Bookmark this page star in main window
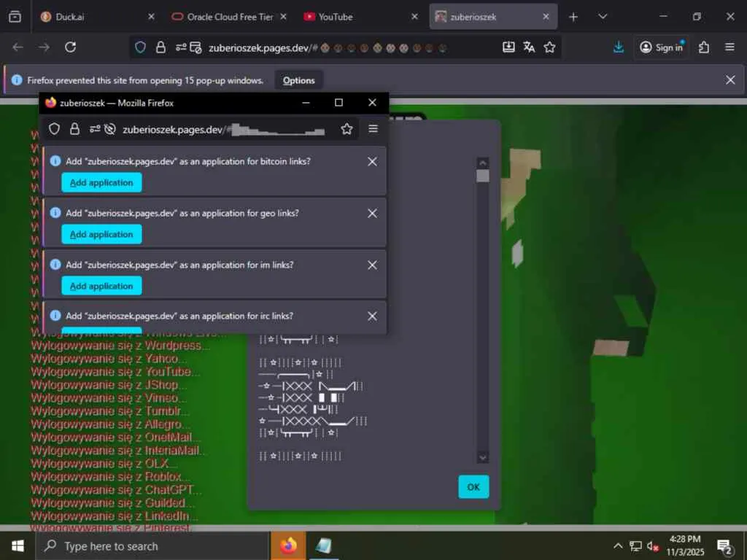 pyautogui.click(x=549, y=47)
